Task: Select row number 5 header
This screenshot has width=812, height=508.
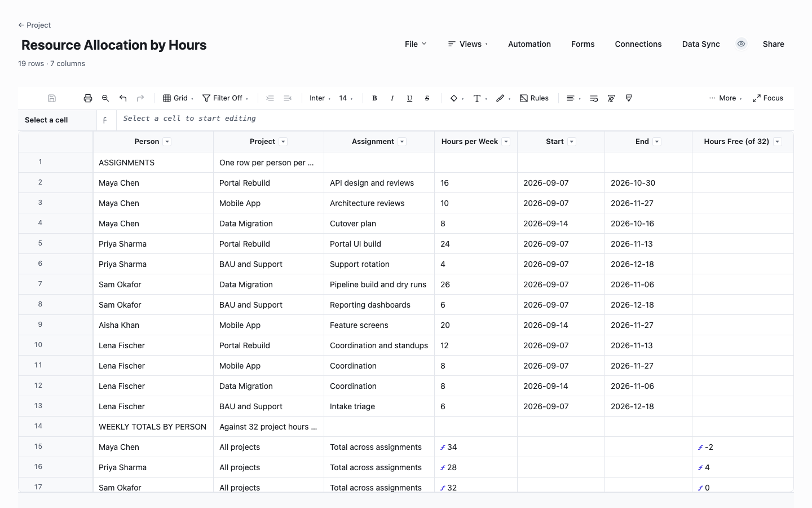Action: tap(56, 243)
